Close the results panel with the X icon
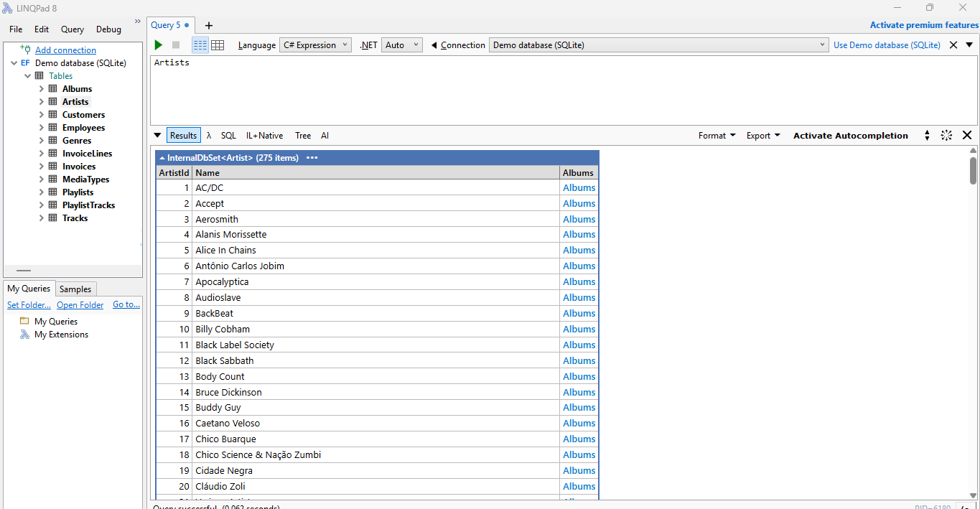This screenshot has height=509, width=980. click(x=967, y=135)
